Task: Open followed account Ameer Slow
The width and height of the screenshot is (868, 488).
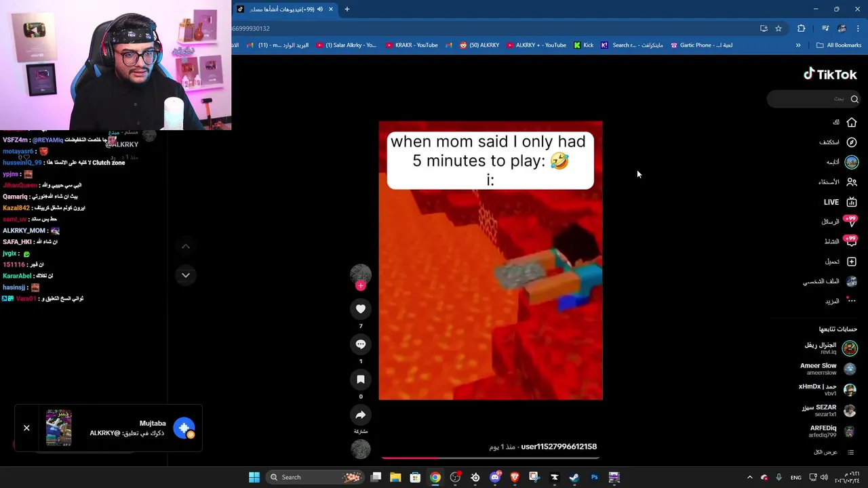Action: 828,369
